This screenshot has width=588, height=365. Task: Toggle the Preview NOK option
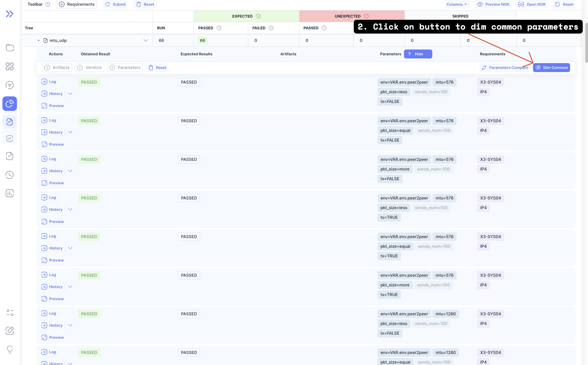point(493,4)
